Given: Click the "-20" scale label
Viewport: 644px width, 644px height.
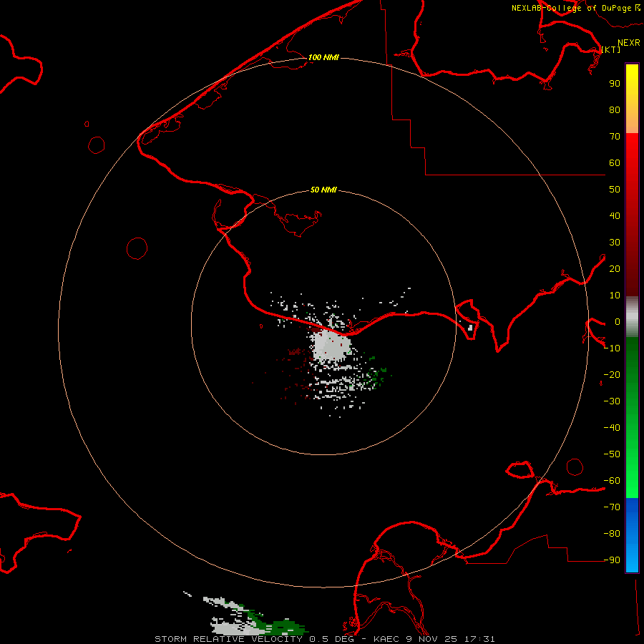Looking at the screenshot, I should click(x=612, y=374).
